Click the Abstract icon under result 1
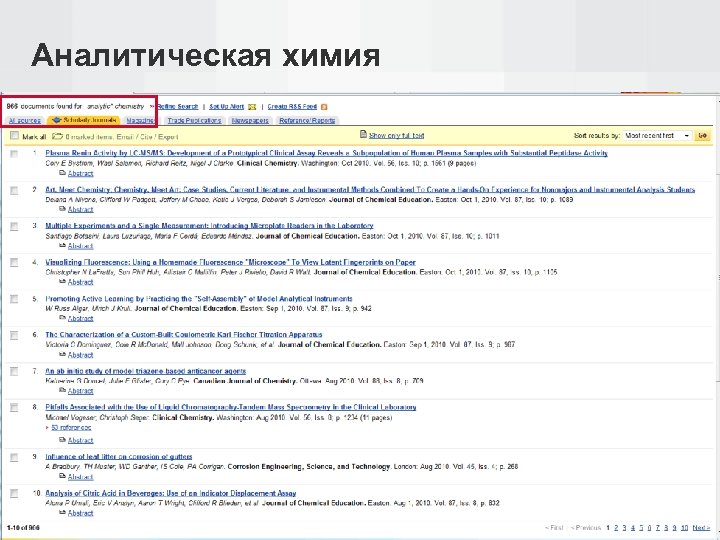 pyautogui.click(x=62, y=173)
